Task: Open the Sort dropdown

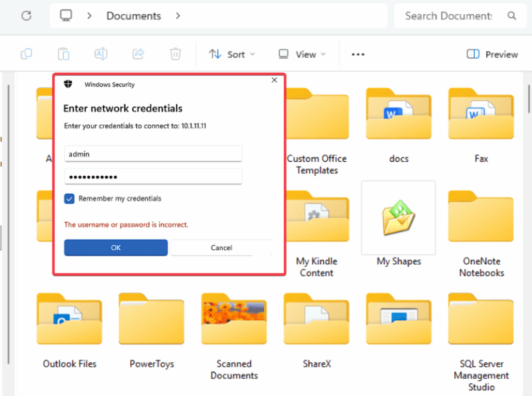Action: (231, 54)
